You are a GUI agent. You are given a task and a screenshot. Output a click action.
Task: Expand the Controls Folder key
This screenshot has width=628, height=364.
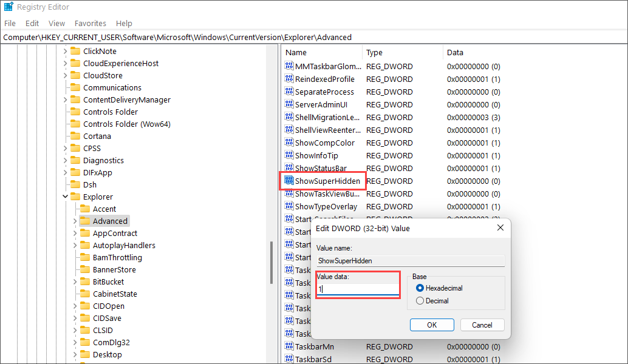click(x=66, y=112)
